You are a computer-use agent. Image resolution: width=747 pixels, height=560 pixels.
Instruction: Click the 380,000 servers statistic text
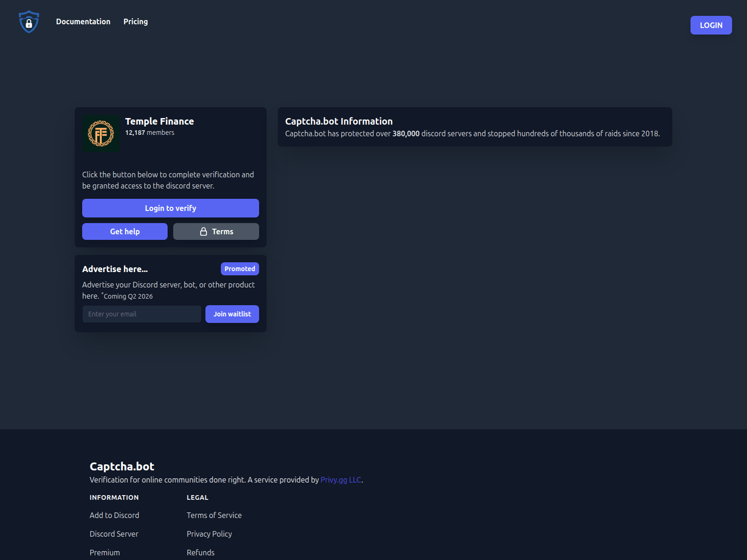[406, 133]
